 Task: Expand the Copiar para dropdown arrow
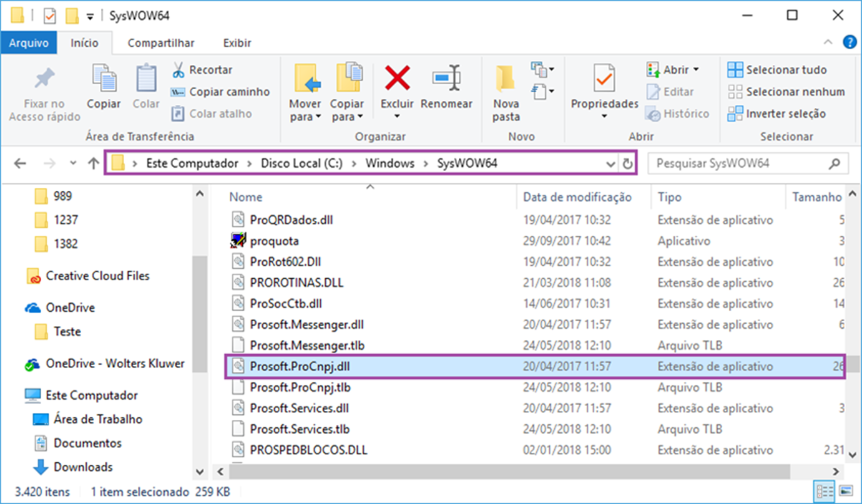[360, 117]
